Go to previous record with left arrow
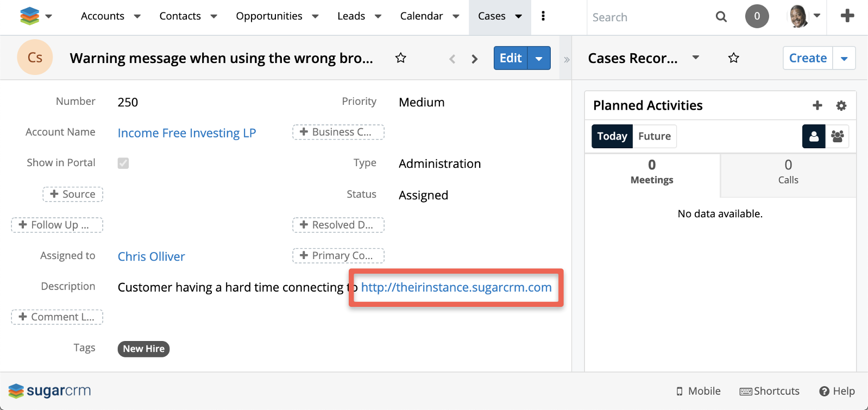 tap(452, 59)
